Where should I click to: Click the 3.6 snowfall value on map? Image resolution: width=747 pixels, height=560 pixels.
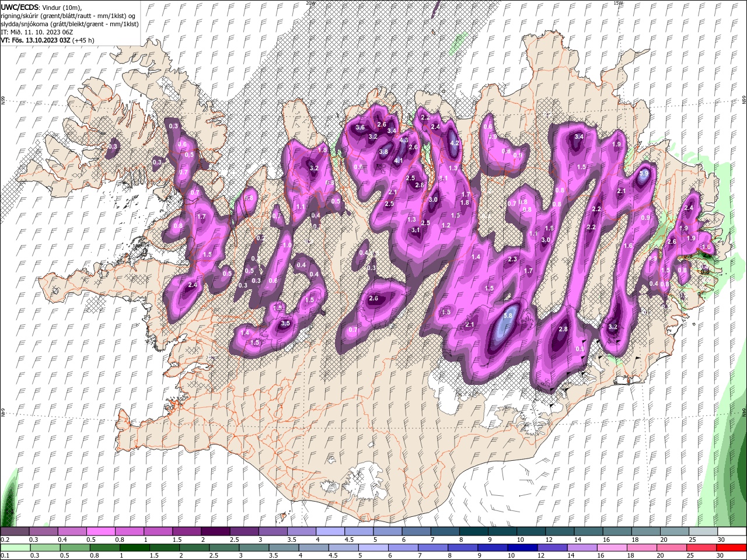[x=360, y=127]
